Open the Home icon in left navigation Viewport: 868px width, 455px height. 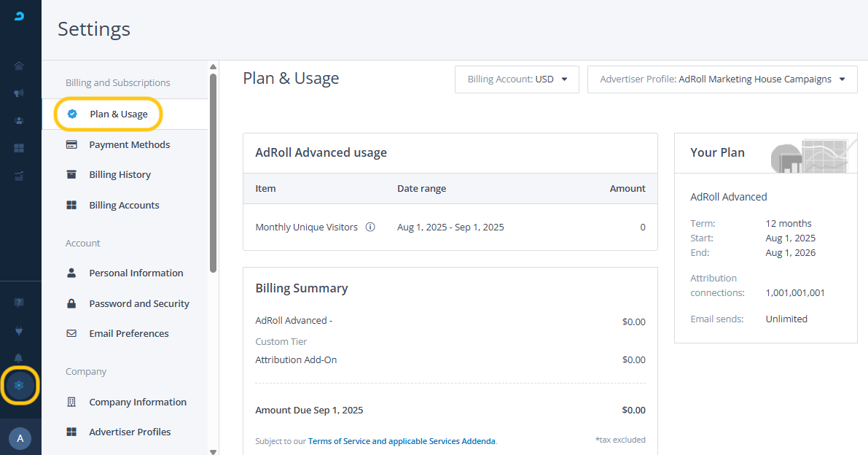[19, 66]
